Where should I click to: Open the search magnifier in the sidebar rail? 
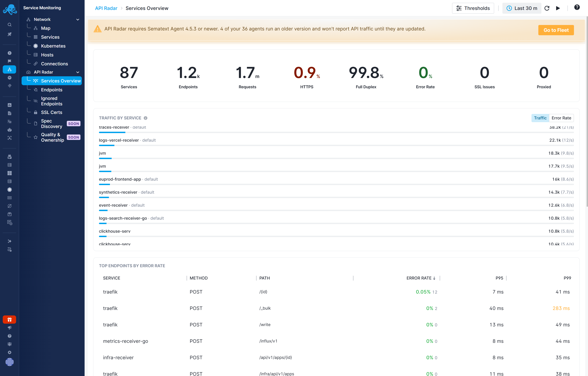10,25
